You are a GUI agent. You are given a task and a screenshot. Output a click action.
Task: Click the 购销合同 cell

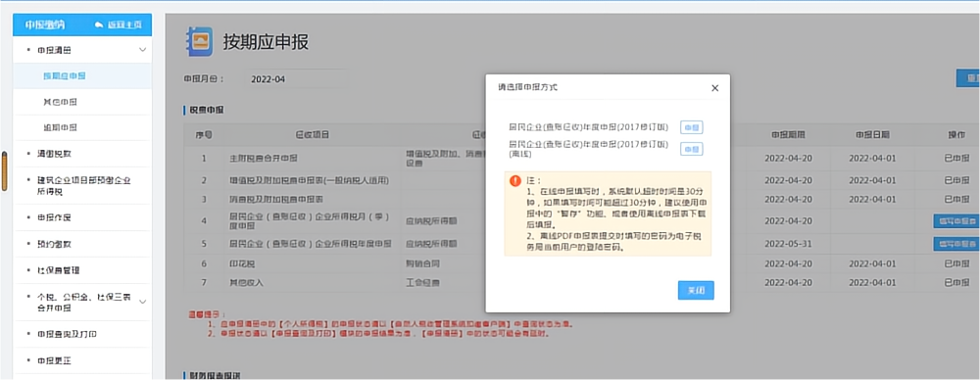click(423, 264)
